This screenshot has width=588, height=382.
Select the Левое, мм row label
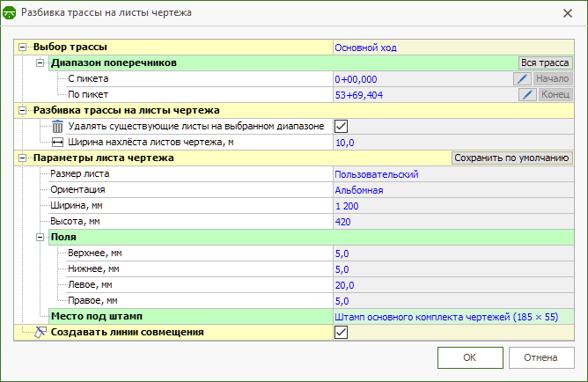(x=90, y=284)
